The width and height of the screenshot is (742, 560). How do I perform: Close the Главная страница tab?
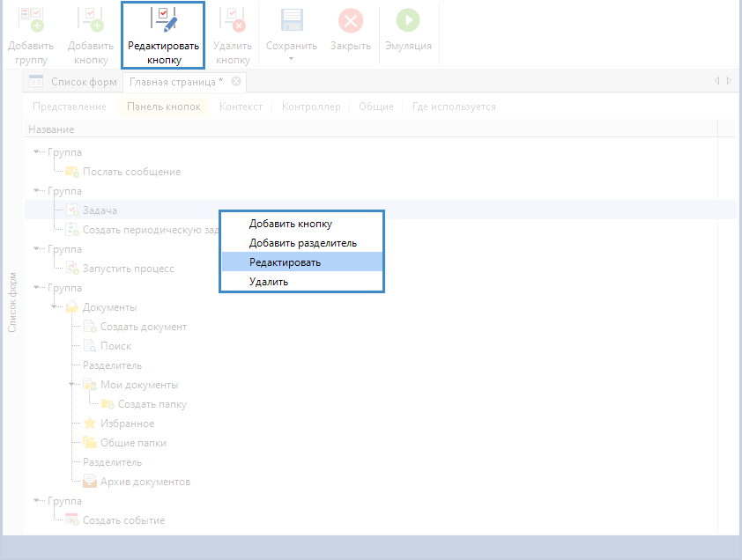pos(236,82)
